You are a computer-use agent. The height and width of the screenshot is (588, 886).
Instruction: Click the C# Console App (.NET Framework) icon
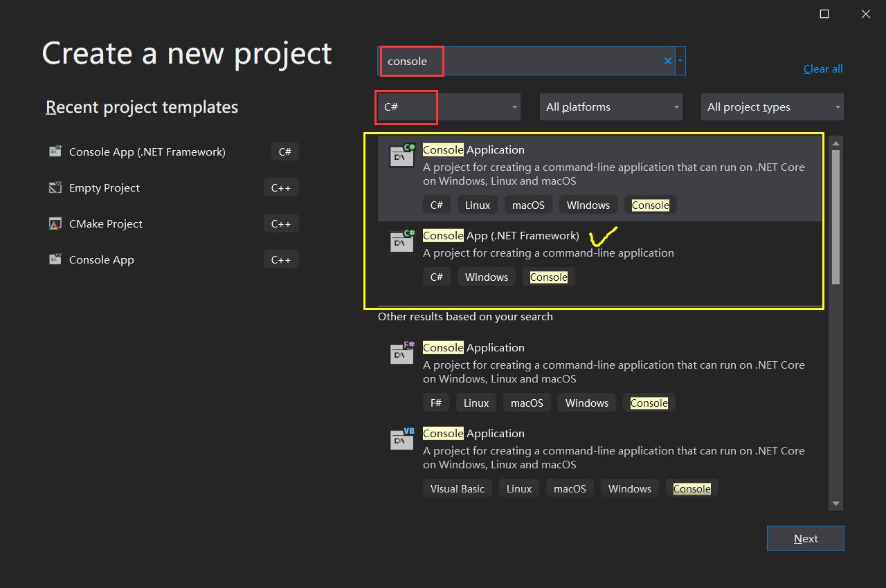(x=401, y=241)
